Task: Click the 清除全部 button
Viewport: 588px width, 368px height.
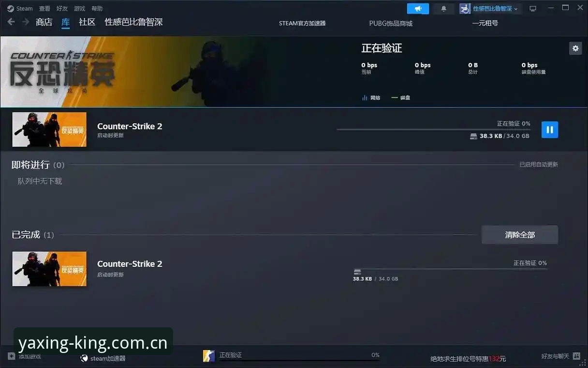Action: 520,235
